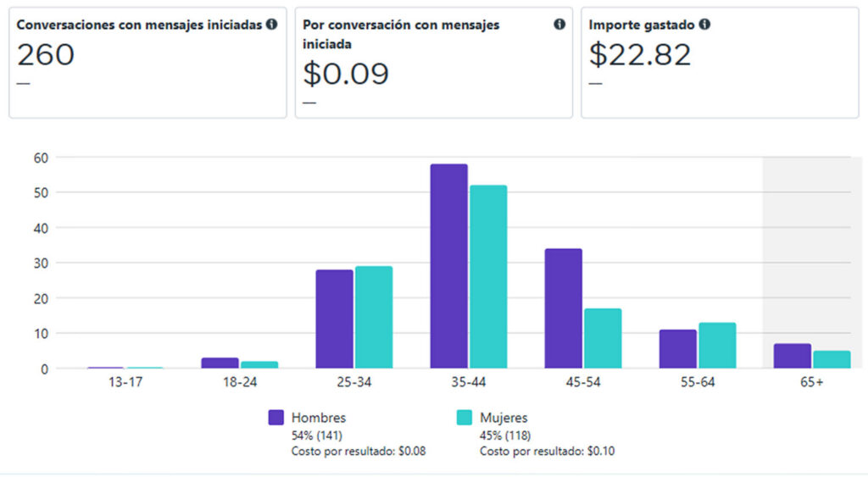Click info icon in Por conversación card
The image size is (868, 477).
coord(559,25)
